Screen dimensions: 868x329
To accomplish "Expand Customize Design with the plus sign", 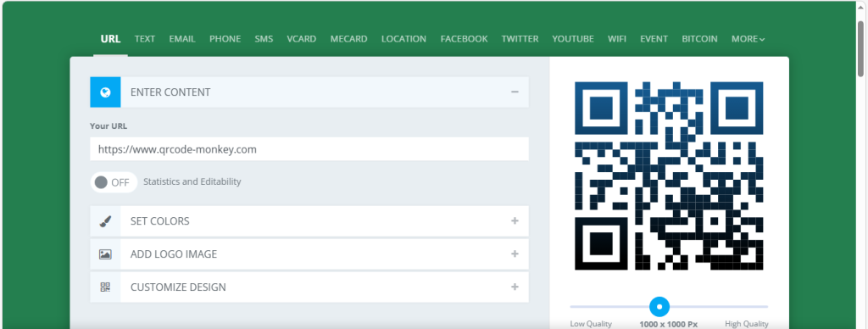I will coord(515,287).
